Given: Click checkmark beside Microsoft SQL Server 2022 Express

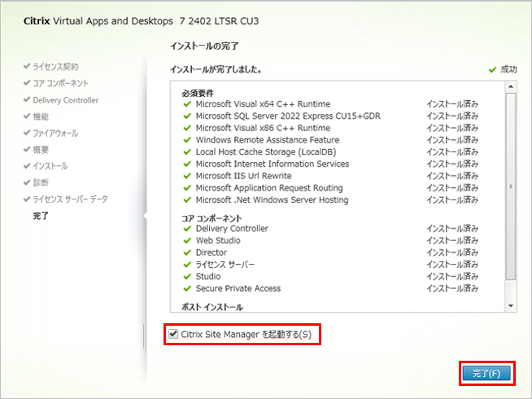Looking at the screenshot, I should [x=188, y=116].
